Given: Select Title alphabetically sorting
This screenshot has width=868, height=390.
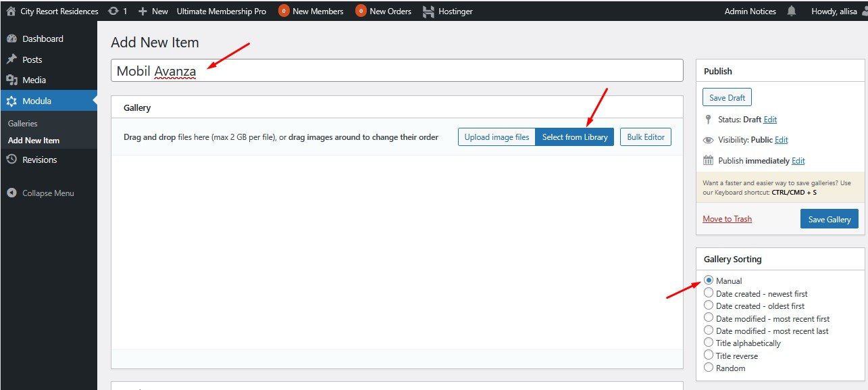Looking at the screenshot, I should (709, 343).
